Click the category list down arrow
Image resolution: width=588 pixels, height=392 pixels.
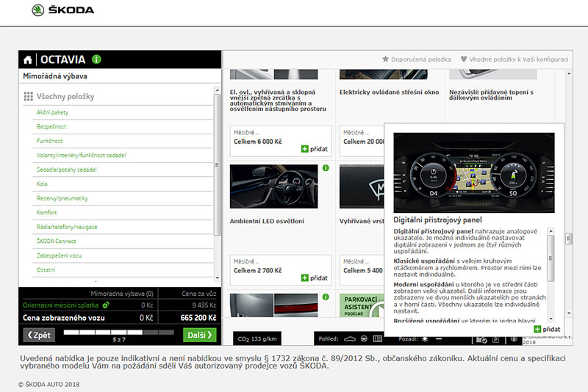click(x=217, y=277)
